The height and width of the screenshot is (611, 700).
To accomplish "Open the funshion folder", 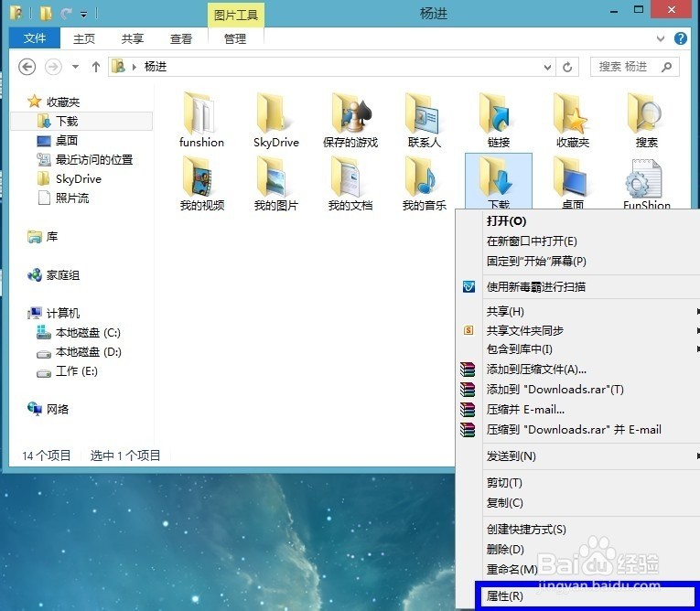I will (201, 119).
